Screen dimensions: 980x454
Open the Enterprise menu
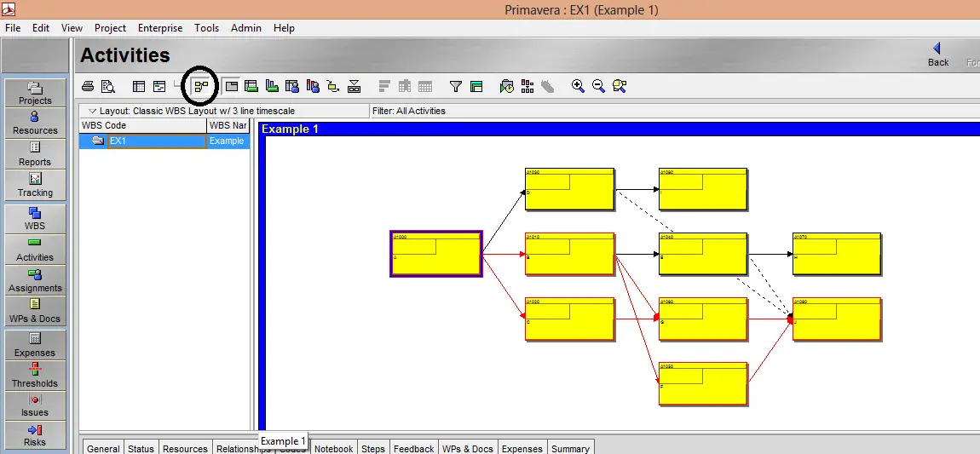tap(160, 28)
